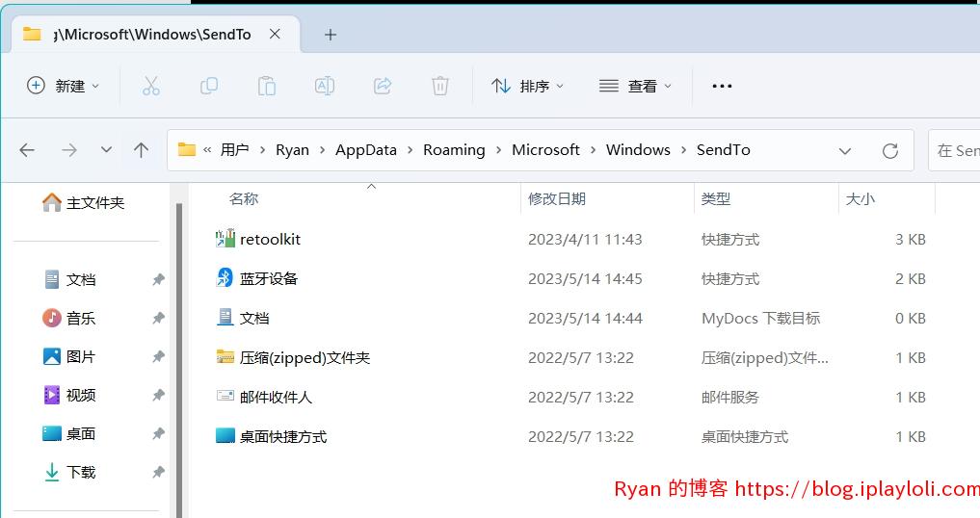Expand chevron after Windows in path

point(683,150)
